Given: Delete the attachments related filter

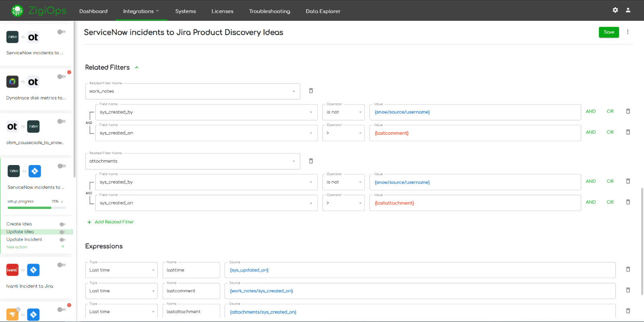Looking at the screenshot, I should [x=311, y=161].
